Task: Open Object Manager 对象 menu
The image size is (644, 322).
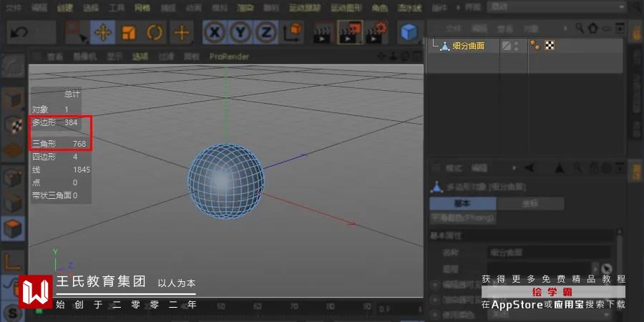Action: 530,29
